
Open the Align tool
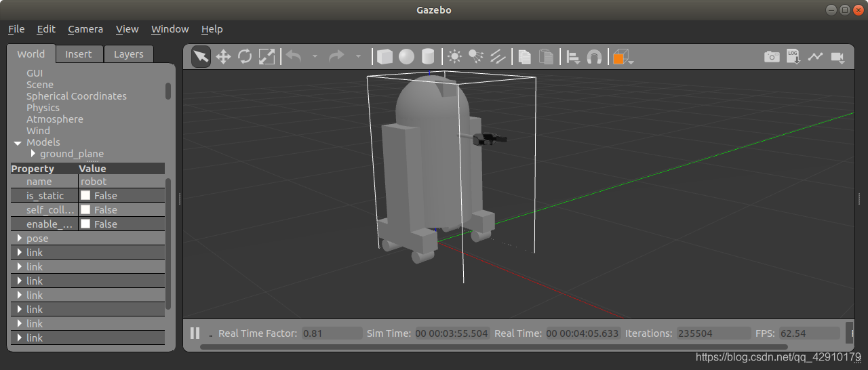[x=573, y=57]
